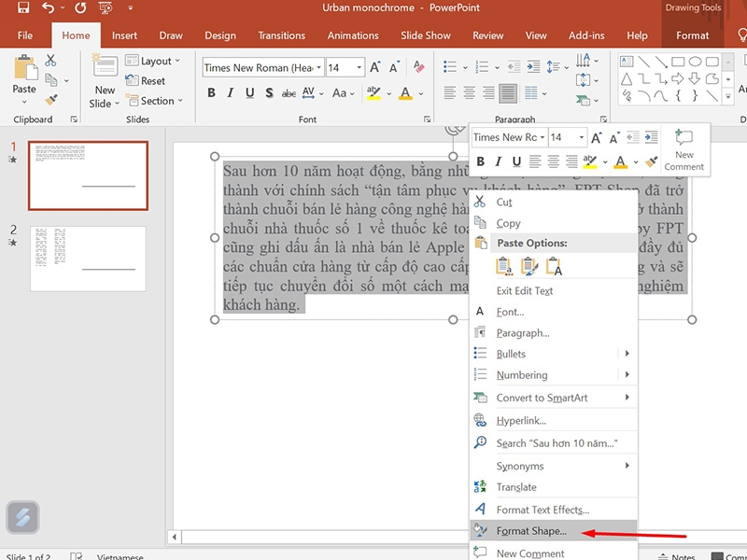This screenshot has width=747, height=560.
Task: Click the Reset button in Slides group
Action: tap(146, 81)
